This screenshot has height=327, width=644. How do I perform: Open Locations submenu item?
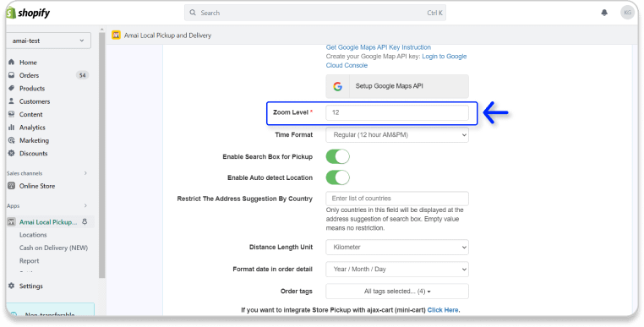point(33,235)
